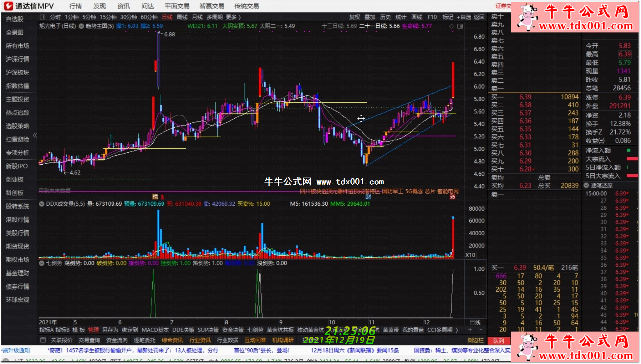Open 智赢交易 menu
Screen dimensions: 641x364
212,6
